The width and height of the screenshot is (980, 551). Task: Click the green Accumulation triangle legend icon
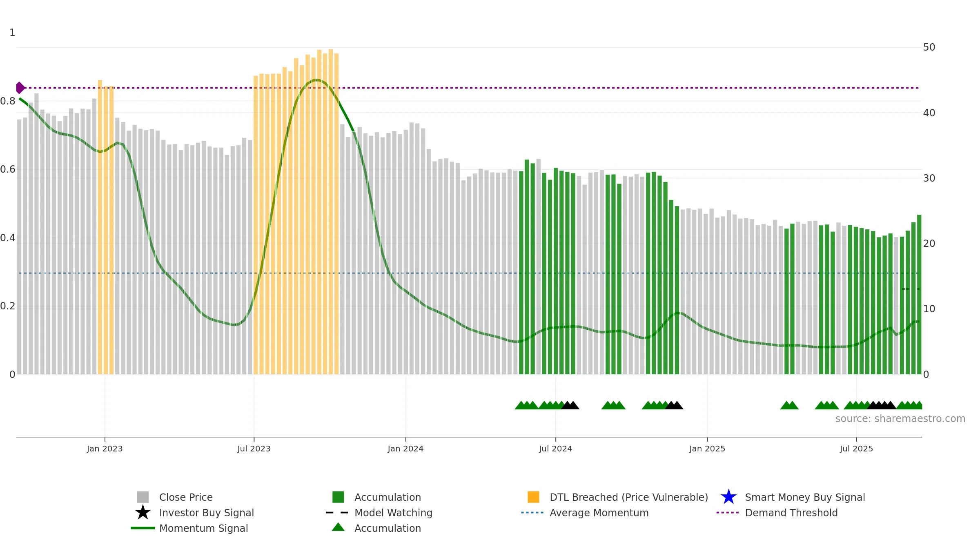coord(338,527)
